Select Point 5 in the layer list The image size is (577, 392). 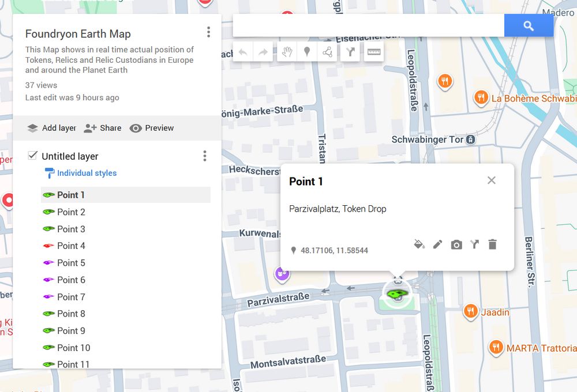(125, 263)
